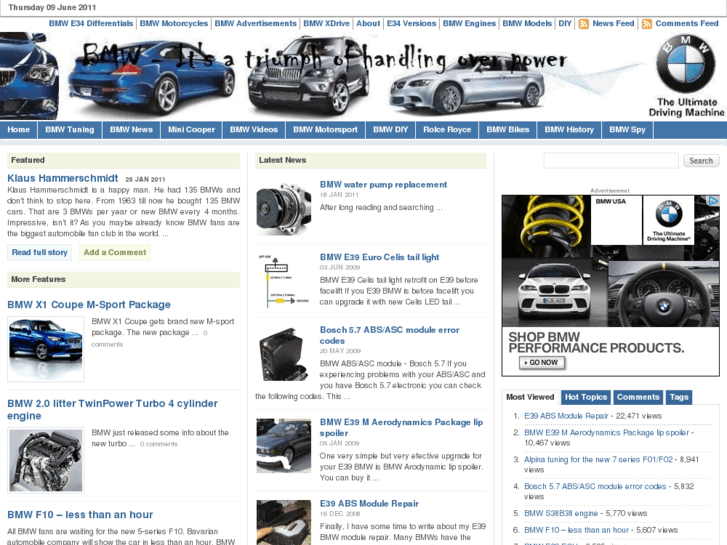Open News Feed text link
Screen dimensions: 727x545
pyautogui.click(x=613, y=23)
